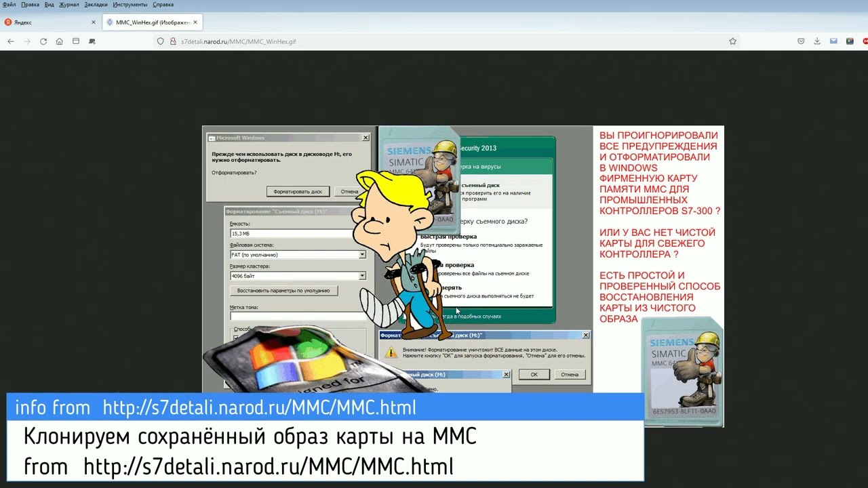The height and width of the screenshot is (488, 868).
Task: Click the address bar URL s7detali.narod.ru
Action: [x=238, y=41]
